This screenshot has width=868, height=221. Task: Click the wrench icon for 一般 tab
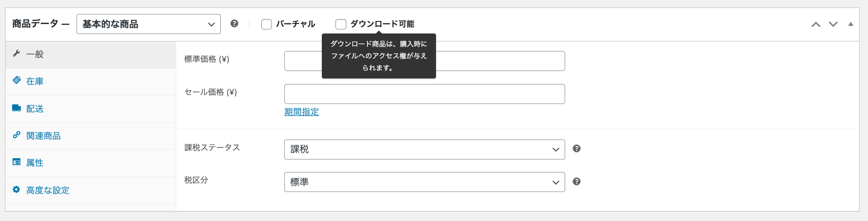[x=17, y=53]
